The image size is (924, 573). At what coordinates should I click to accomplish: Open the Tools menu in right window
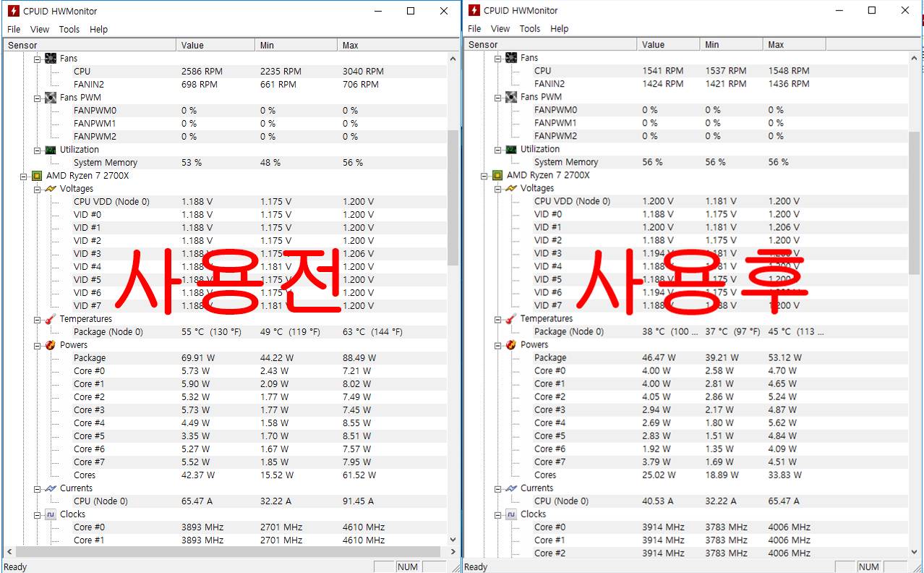tap(530, 29)
